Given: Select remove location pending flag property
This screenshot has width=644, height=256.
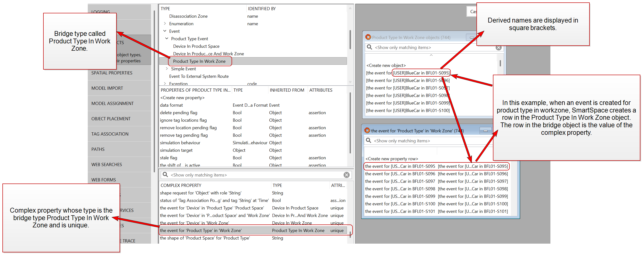Looking at the screenshot, I should coord(253,128).
